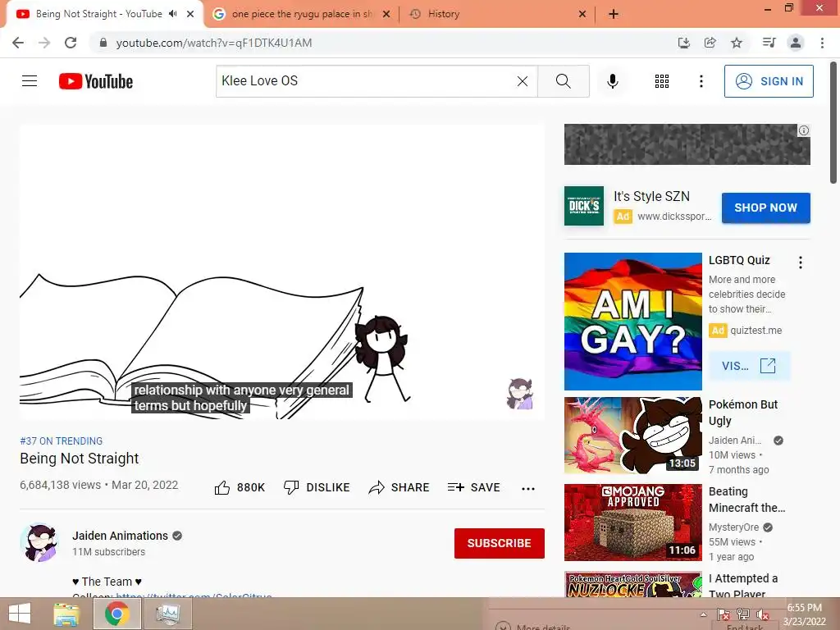Open Jaiden Animations channel avatar
Viewport: 840px width, 630px height.
[x=39, y=542]
